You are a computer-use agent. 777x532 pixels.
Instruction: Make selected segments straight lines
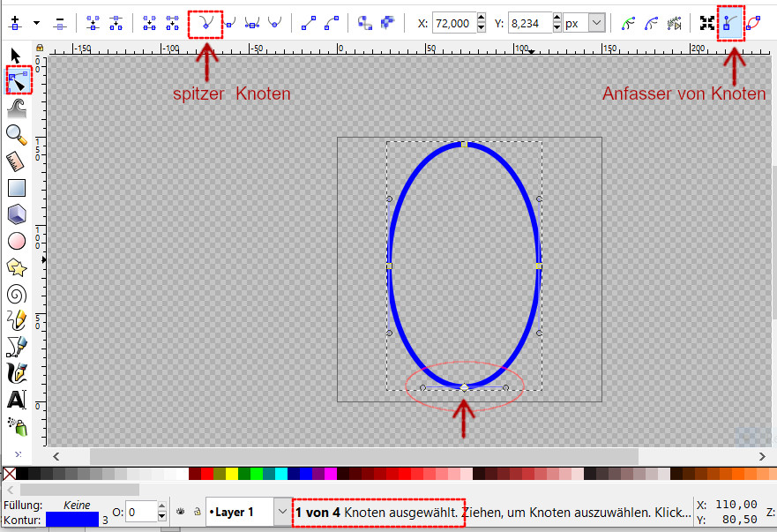tap(309, 23)
